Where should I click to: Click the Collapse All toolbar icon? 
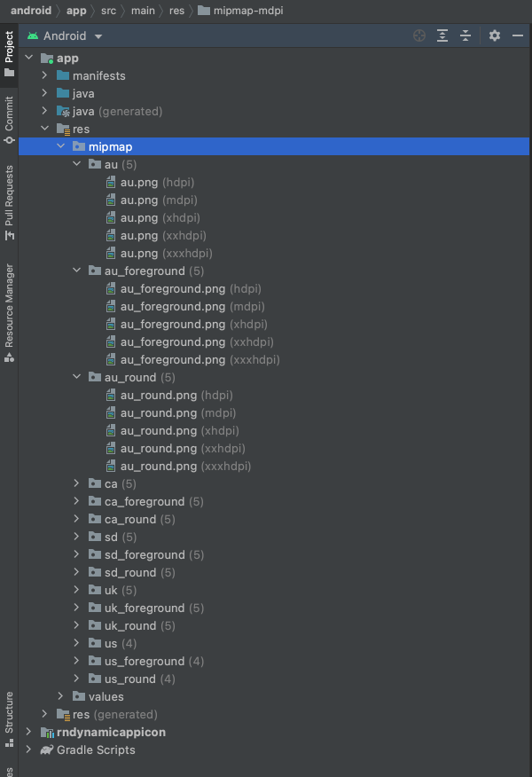(x=465, y=35)
